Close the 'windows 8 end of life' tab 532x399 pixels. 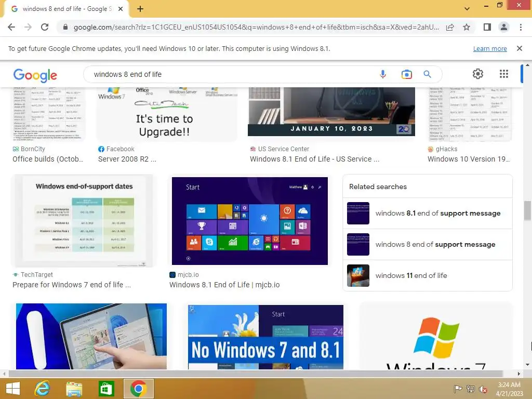click(121, 9)
